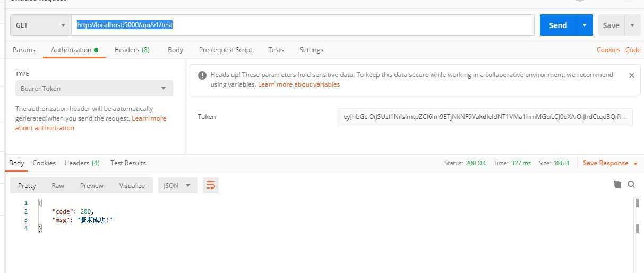644x273 pixels.
Task: Expand the Save Response dropdown arrow
Action: pyautogui.click(x=636, y=164)
